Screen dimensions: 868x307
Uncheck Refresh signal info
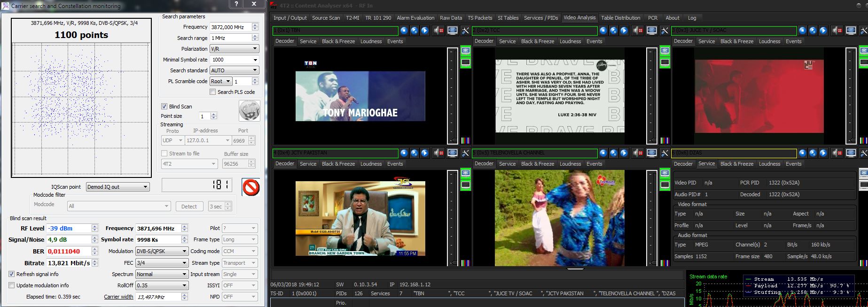coord(12,274)
